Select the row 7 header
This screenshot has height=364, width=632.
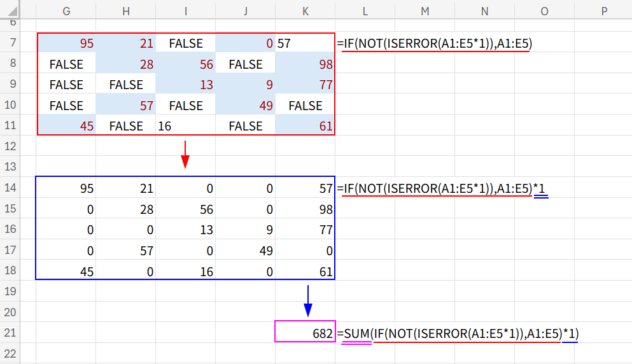pos(10,43)
